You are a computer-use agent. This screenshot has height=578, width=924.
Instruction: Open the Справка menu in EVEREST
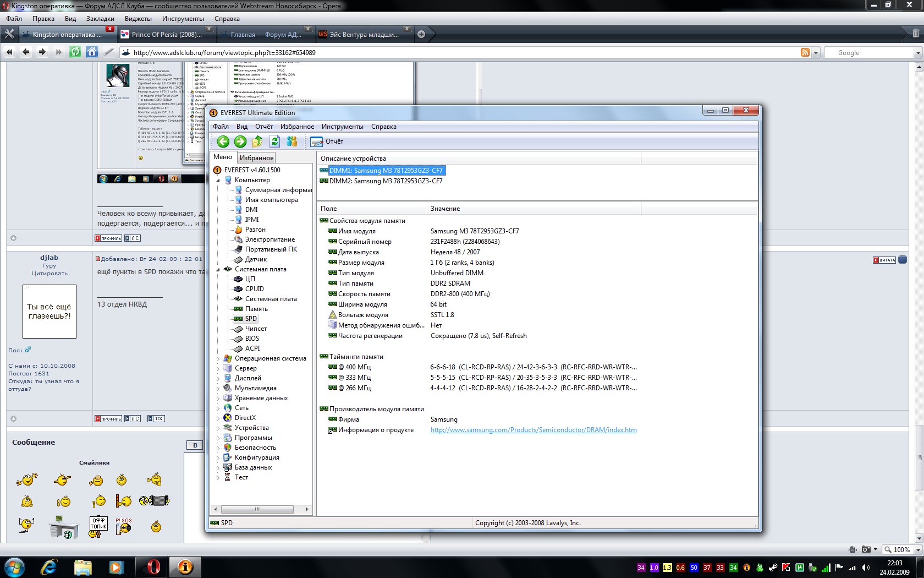pos(384,127)
